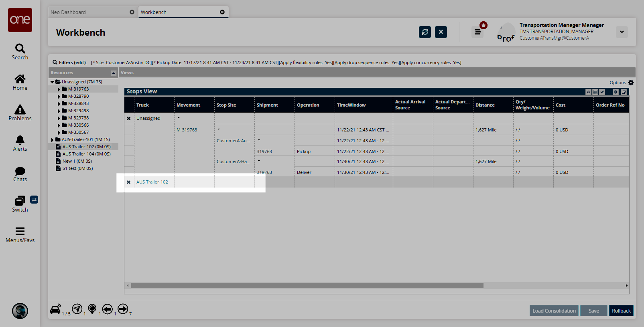Screen dimensions: 644x327
Task: Open the Neo assistant avatar icon
Action: (20, 311)
